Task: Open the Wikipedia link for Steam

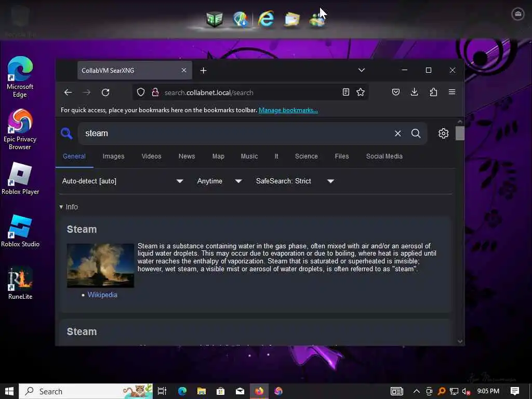Action: point(102,295)
